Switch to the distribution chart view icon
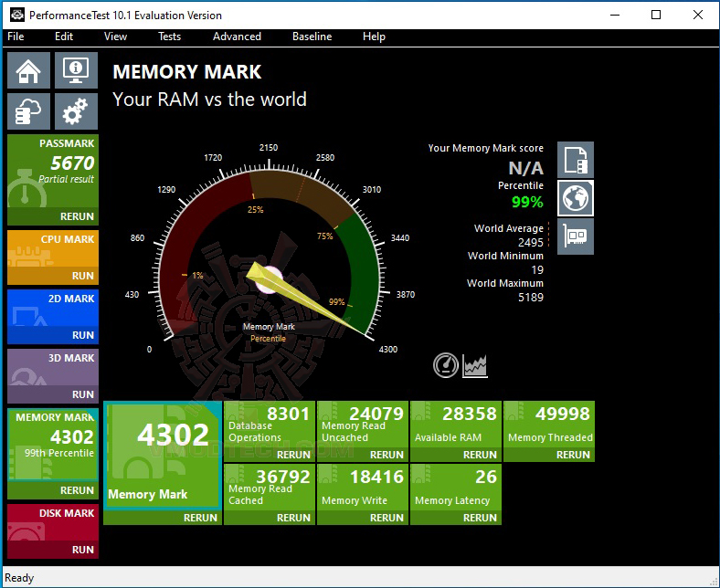Viewport: 720px width, 588px height. [x=475, y=366]
